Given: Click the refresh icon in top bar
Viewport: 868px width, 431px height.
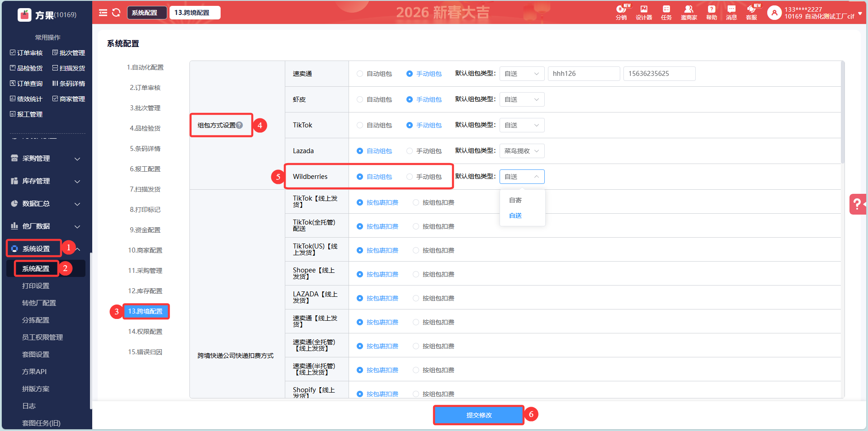Looking at the screenshot, I should coord(116,13).
